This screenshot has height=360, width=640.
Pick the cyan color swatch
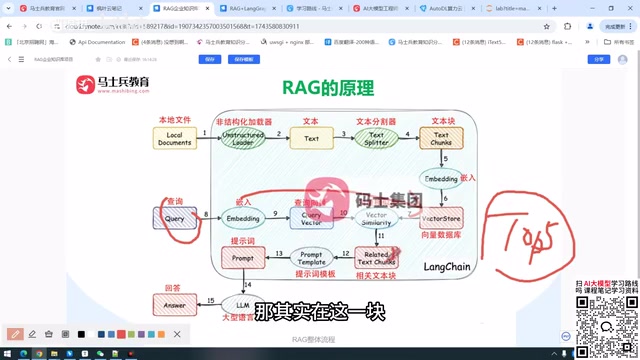click(x=151, y=334)
